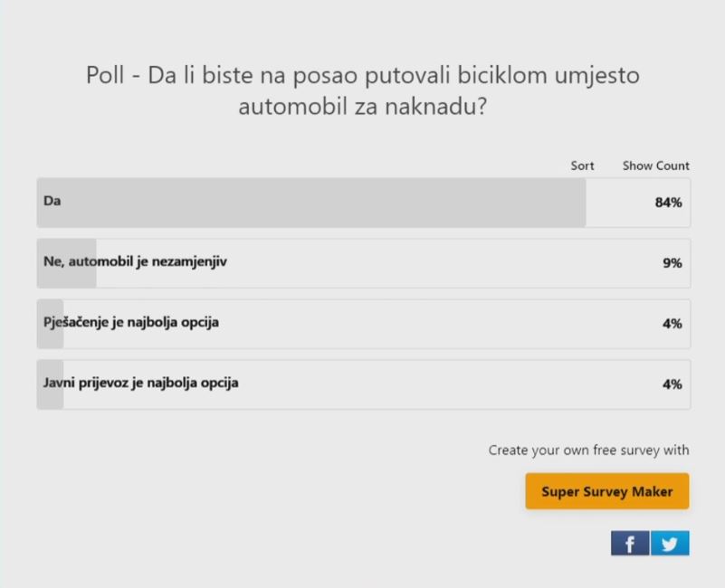Open the Super Survey Maker button
The width and height of the screenshot is (725, 588).
click(x=606, y=492)
